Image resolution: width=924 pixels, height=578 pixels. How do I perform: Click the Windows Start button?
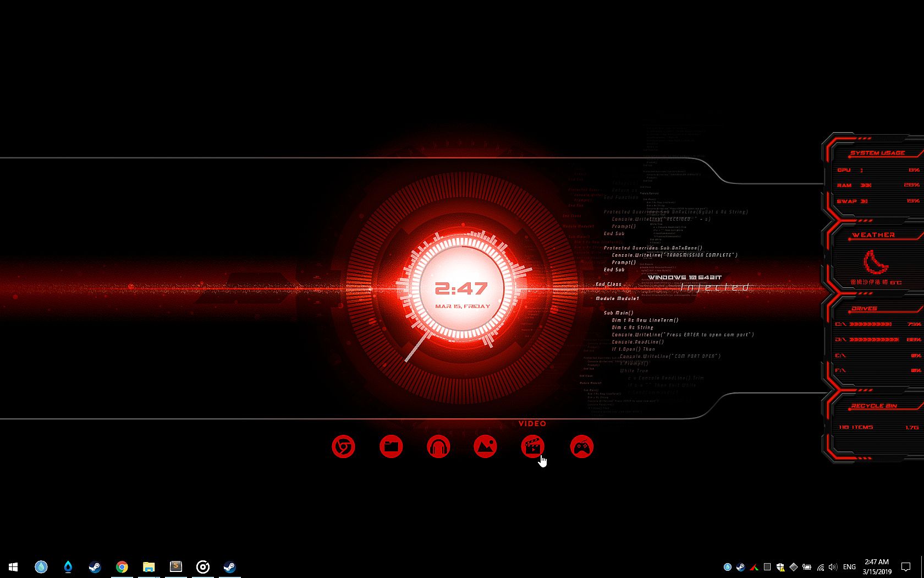pyautogui.click(x=13, y=566)
